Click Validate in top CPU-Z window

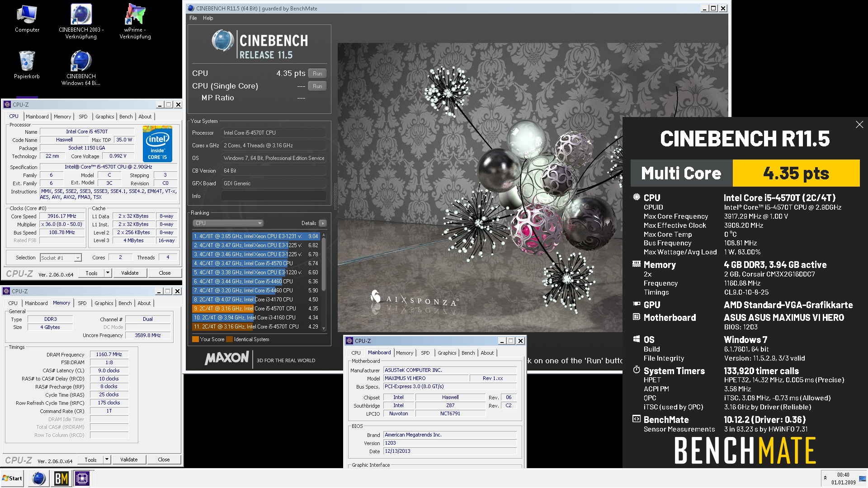[130, 273]
